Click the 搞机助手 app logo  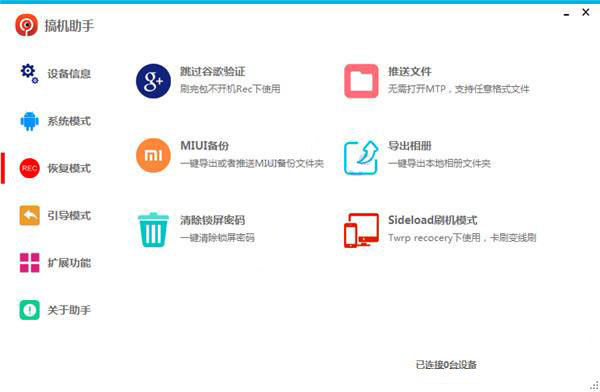(26, 25)
